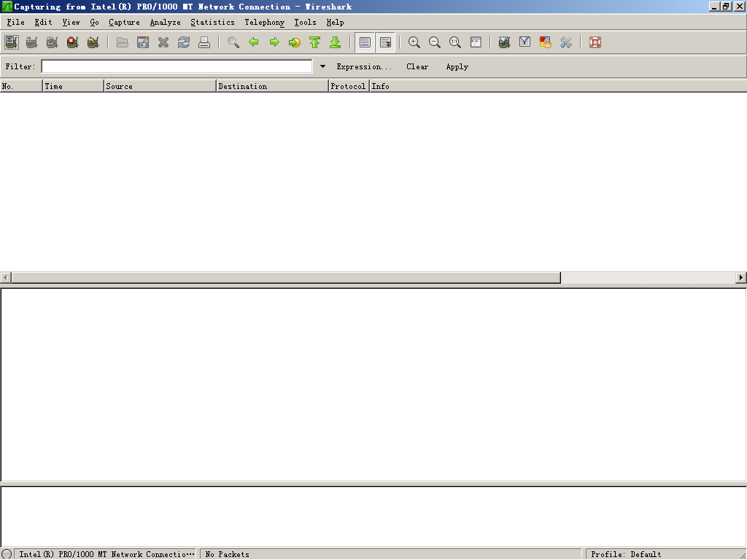747x560 pixels.
Task: Open the Telephony menu
Action: pyautogui.click(x=264, y=23)
